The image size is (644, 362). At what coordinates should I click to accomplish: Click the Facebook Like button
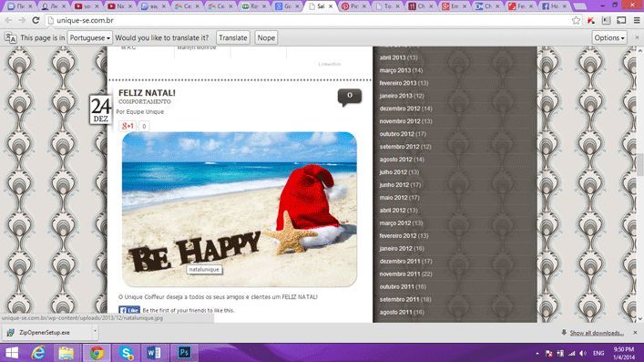(x=129, y=310)
